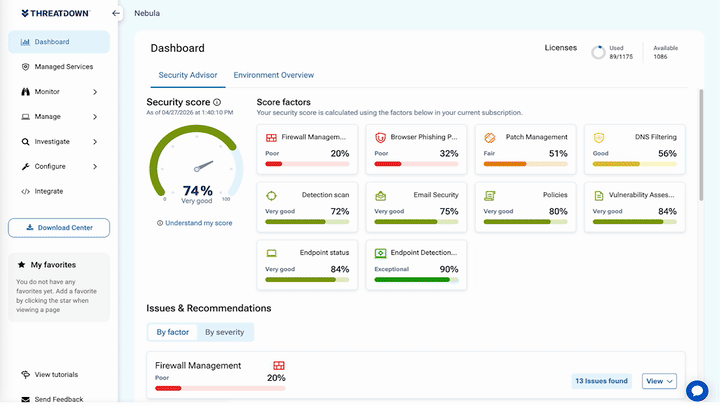Click the Patch Management card icon
Screen dimensions: 720x405
point(489,137)
